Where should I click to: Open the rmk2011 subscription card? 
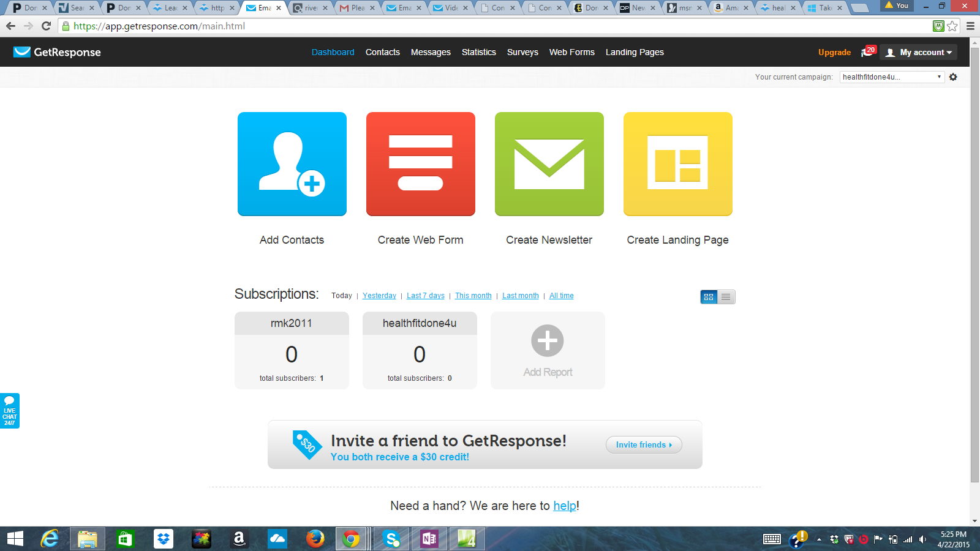tap(292, 350)
